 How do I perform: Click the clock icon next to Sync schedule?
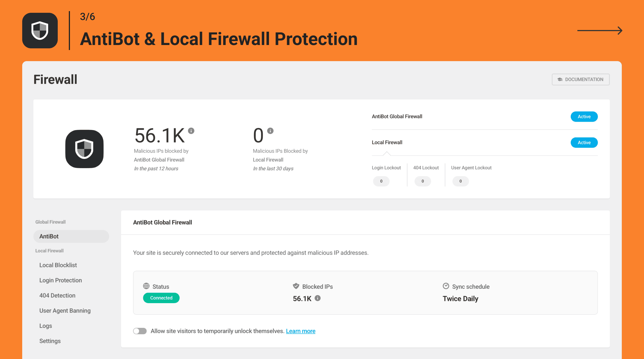pyautogui.click(x=446, y=286)
